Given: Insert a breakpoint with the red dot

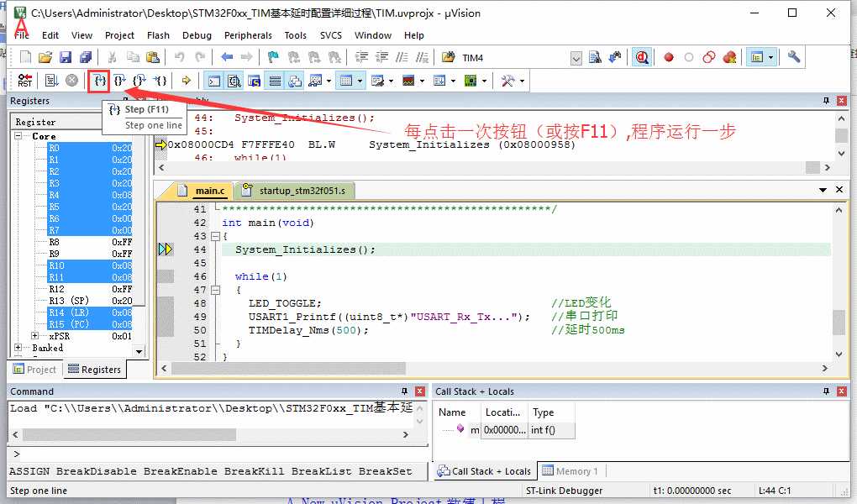Looking at the screenshot, I should click(x=669, y=57).
